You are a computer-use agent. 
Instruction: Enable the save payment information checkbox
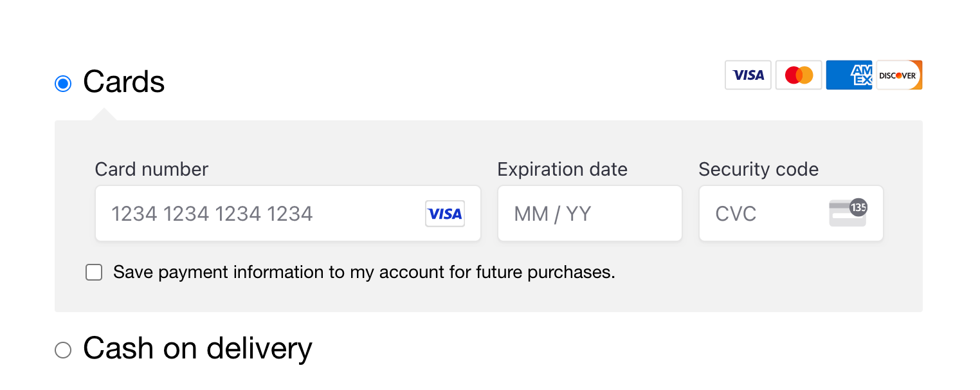pyautogui.click(x=95, y=273)
